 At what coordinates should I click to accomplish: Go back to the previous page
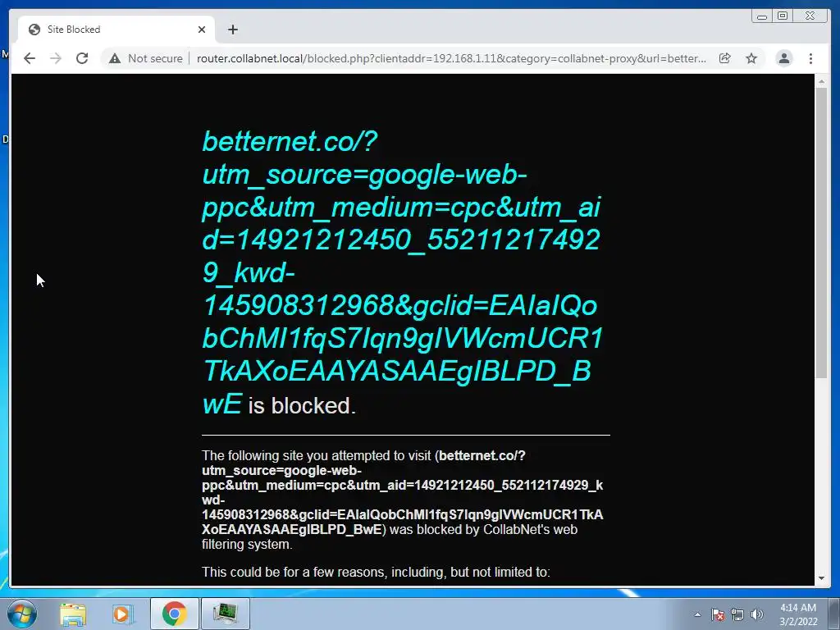[30, 58]
